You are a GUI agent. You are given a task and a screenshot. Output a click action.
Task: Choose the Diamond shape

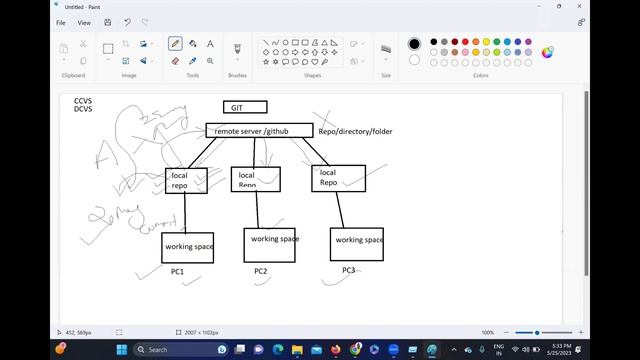(266, 52)
